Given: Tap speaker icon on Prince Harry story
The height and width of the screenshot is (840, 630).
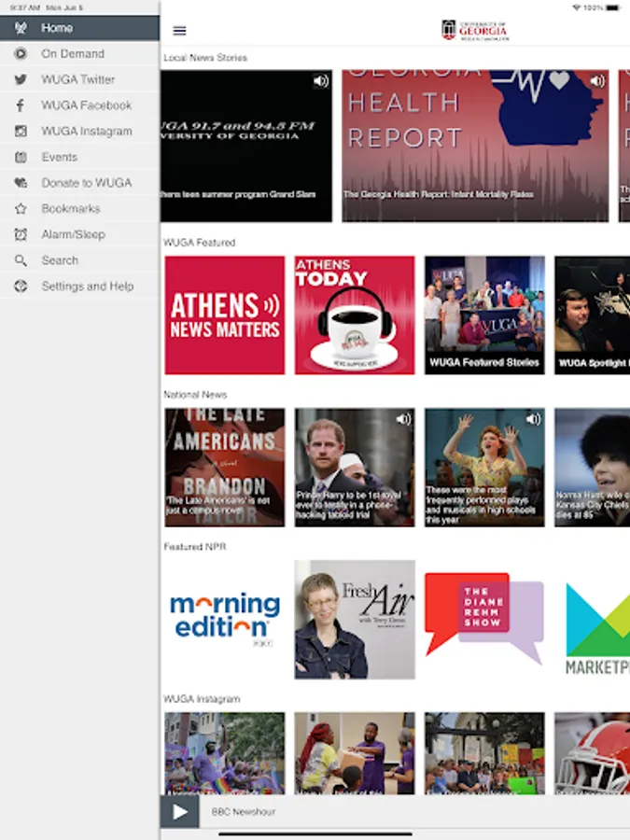Looking at the screenshot, I should click(x=403, y=419).
